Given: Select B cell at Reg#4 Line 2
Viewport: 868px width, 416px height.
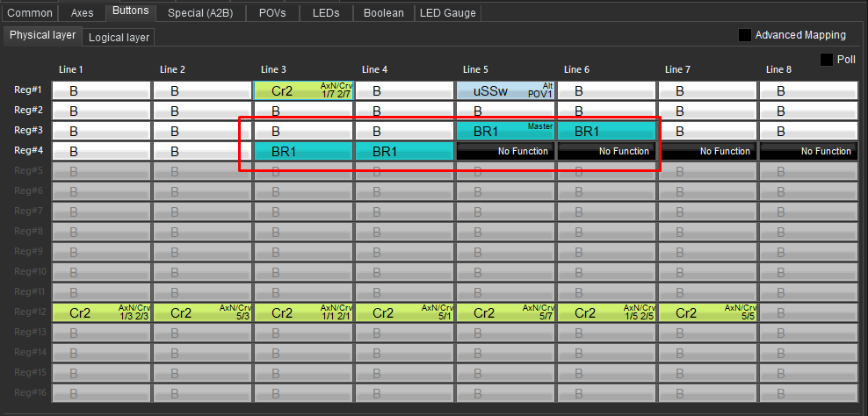Looking at the screenshot, I should tap(203, 151).
